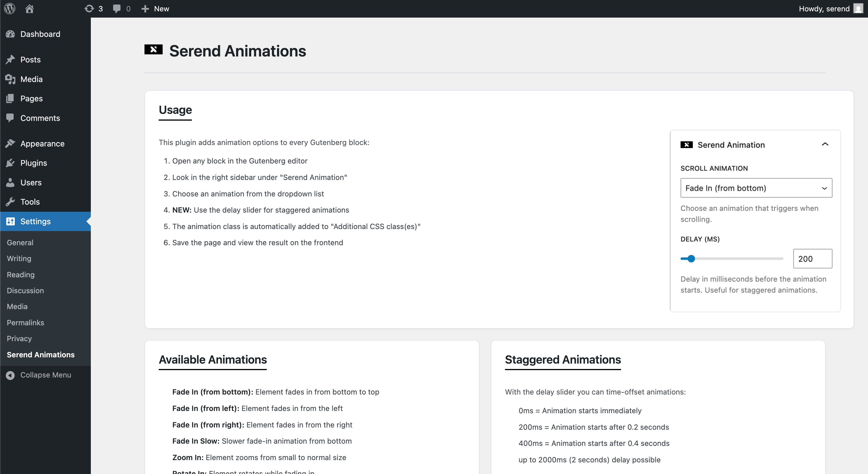Screen dimensions: 868x474
Task: Click the Tools wrench icon
Action: click(x=11, y=202)
